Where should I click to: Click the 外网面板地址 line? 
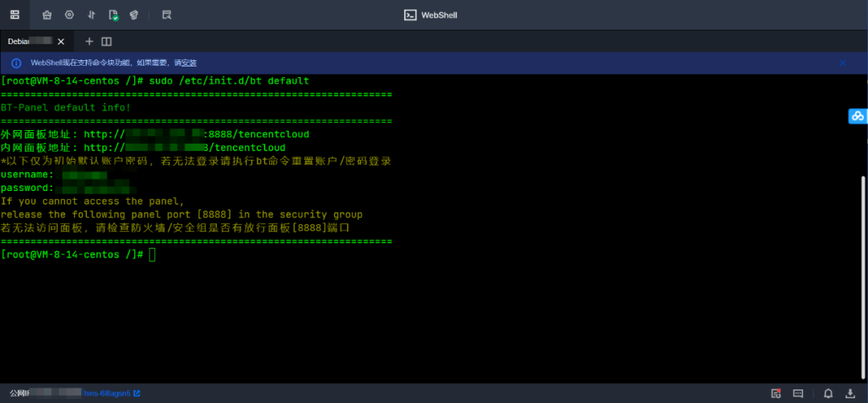coord(155,134)
